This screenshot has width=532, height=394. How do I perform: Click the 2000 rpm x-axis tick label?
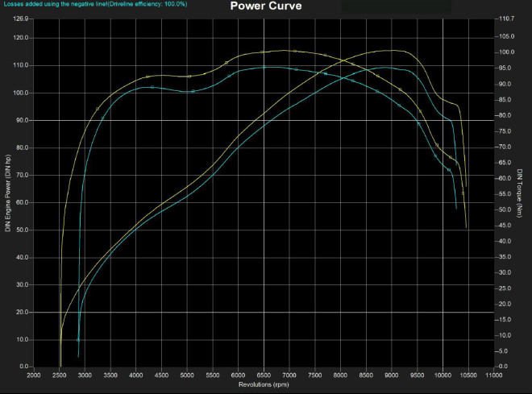[34, 375]
